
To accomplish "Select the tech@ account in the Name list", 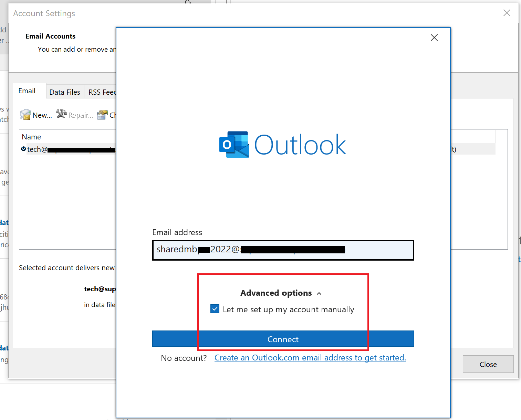I will pos(69,149).
